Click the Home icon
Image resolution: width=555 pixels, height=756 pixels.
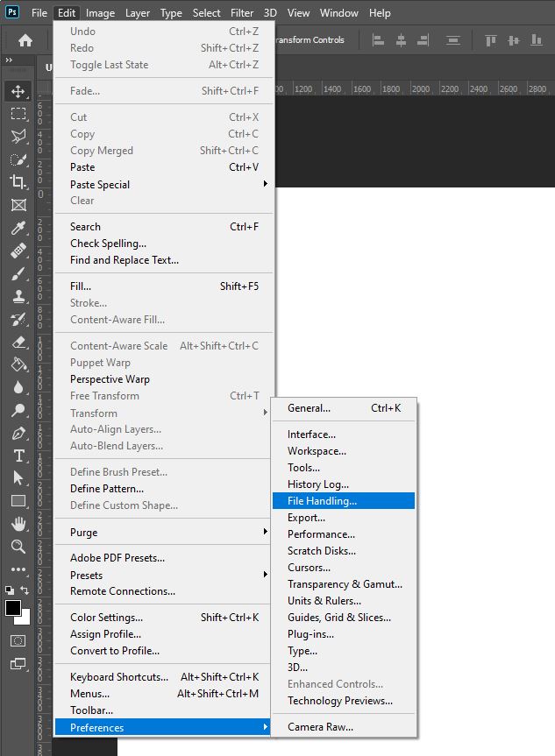pyautogui.click(x=25, y=40)
